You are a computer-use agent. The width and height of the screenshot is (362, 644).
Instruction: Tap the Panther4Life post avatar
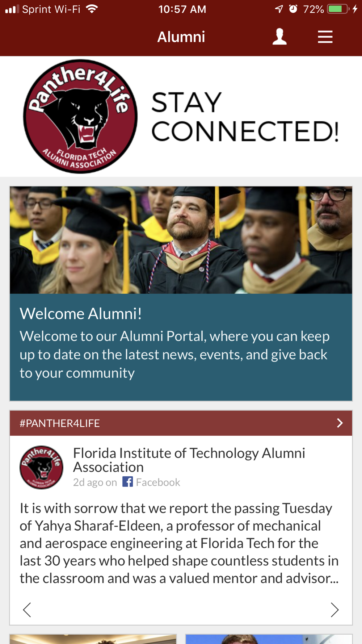(x=41, y=467)
